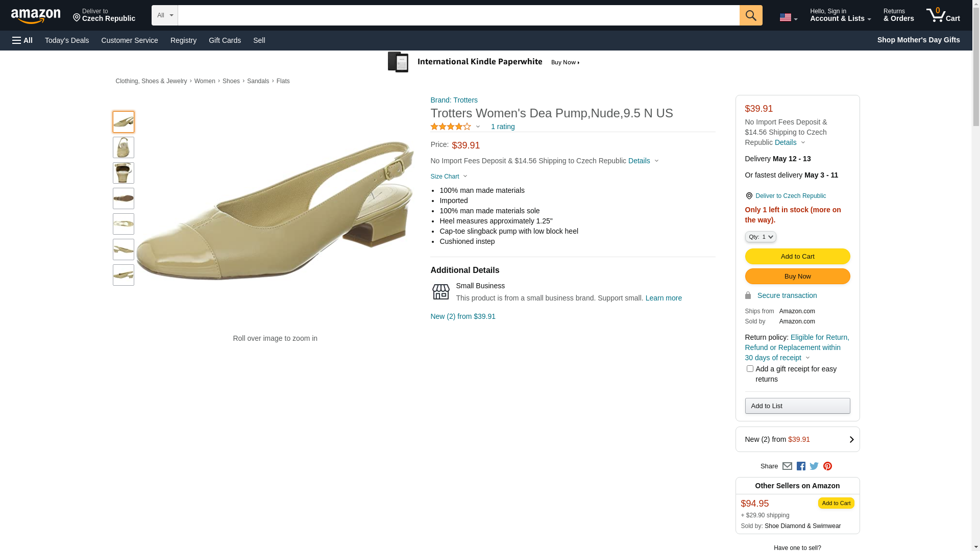The width and height of the screenshot is (980, 551).
Task: Click the Buy Now button
Action: tap(797, 277)
